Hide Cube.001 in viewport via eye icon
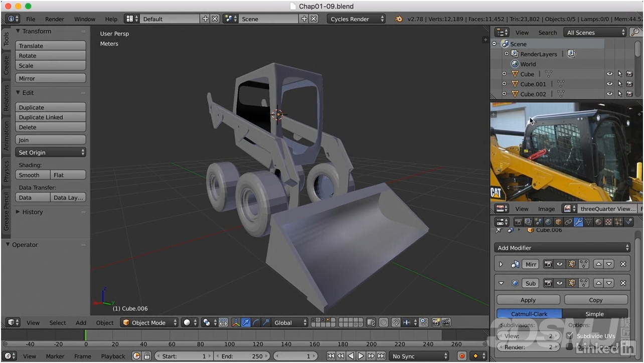Image resolution: width=644 pixels, height=363 pixels. [x=609, y=84]
